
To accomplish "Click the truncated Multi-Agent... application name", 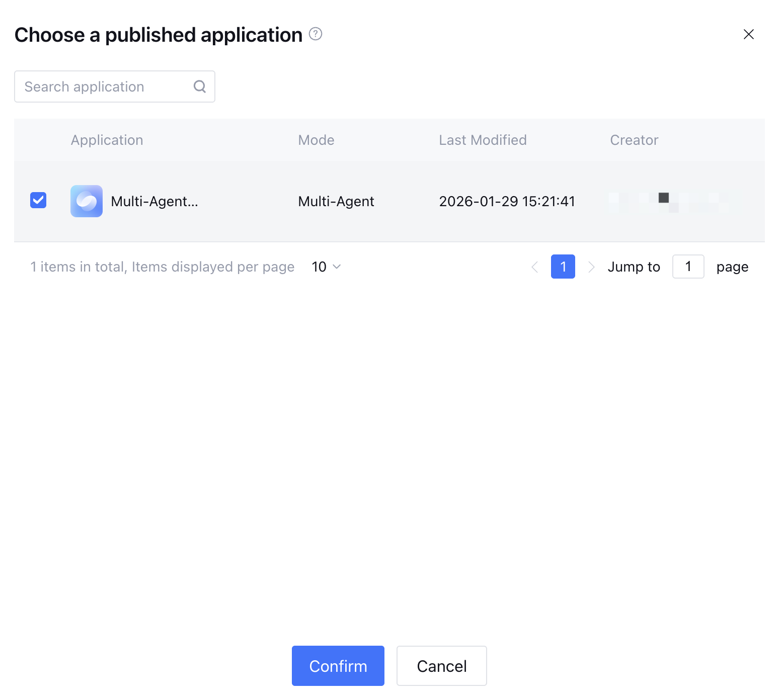I will coord(154,201).
